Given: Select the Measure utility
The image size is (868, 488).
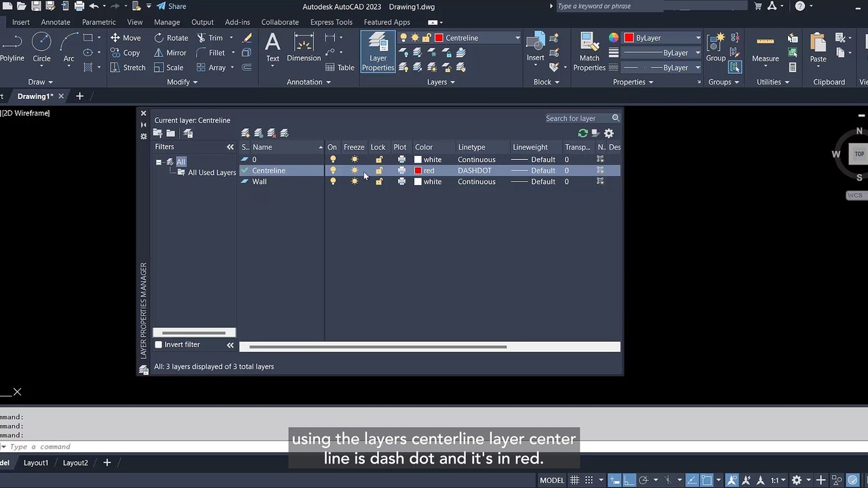Looking at the screenshot, I should (x=765, y=48).
